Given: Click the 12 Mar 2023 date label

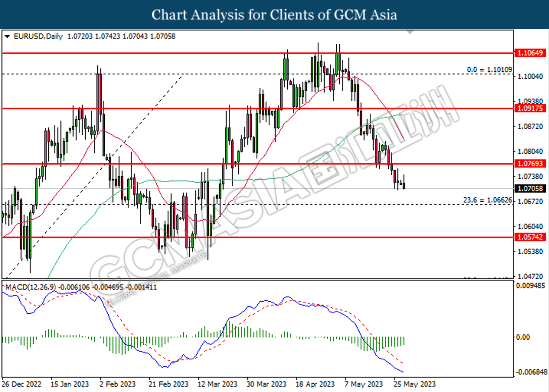Looking at the screenshot, I should click(x=217, y=384).
